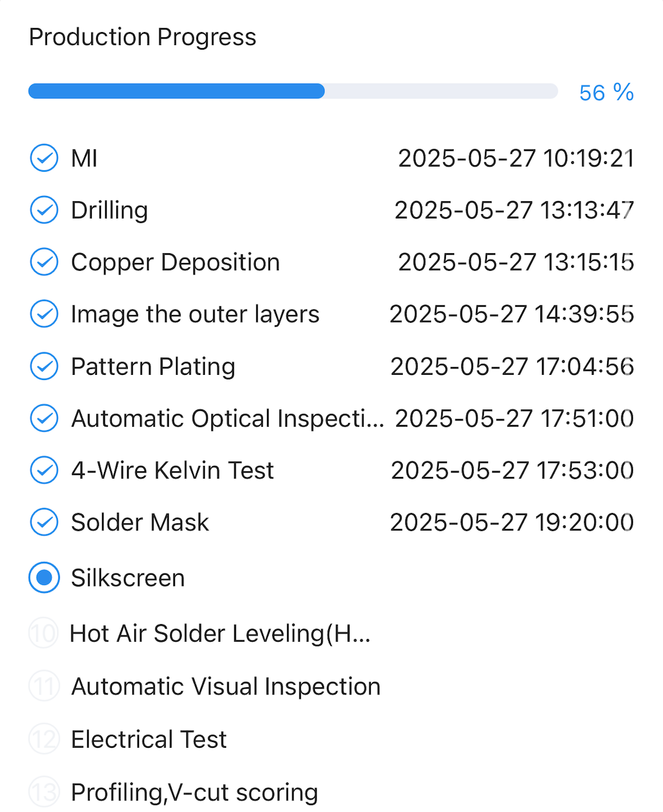The image size is (663, 812).
Task: Click the production progress bar
Action: (x=293, y=91)
